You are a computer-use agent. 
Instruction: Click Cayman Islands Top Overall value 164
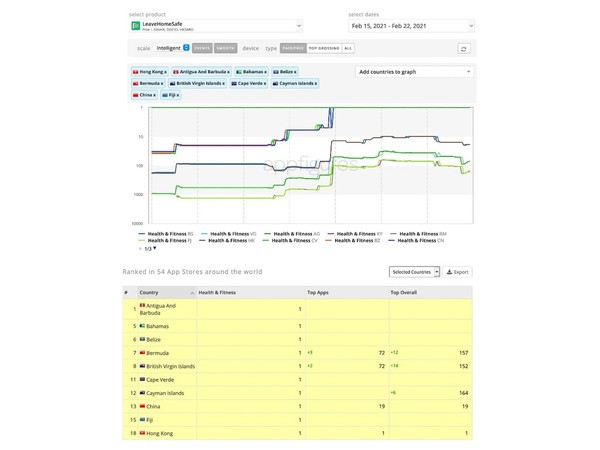[x=463, y=393]
